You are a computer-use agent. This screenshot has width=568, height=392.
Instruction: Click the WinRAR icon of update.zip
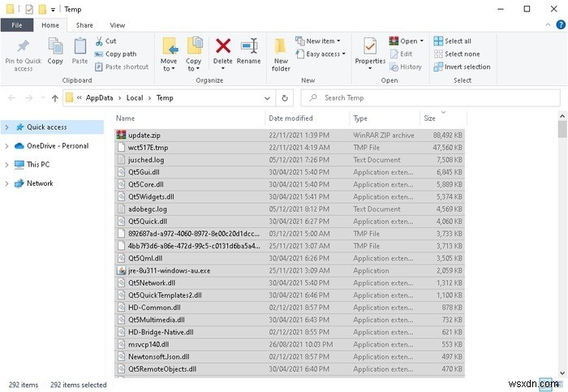pyautogui.click(x=121, y=135)
